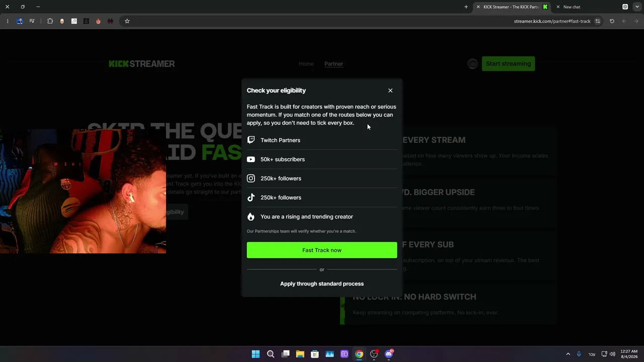The height and width of the screenshot is (362, 644).
Task: Click the Instagram 250k+ followers text
Action: pyautogui.click(x=281, y=178)
